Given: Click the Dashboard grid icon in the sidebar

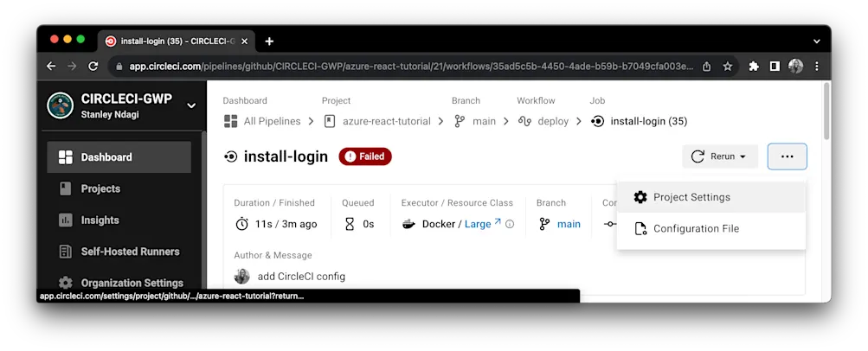Looking at the screenshot, I should 65,157.
